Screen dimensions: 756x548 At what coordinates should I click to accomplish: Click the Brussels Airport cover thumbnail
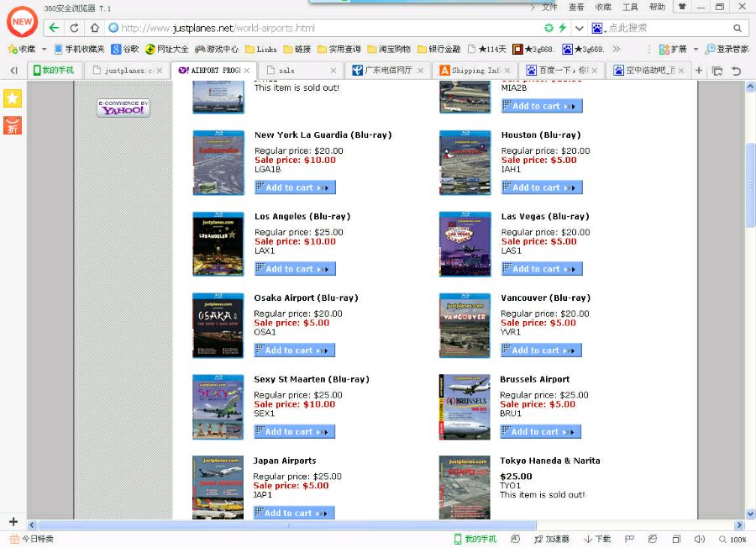point(465,407)
